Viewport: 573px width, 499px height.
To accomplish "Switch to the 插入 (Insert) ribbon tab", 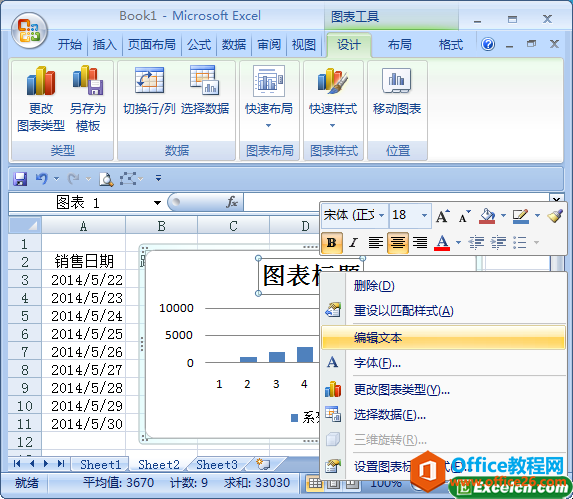I will click(105, 45).
